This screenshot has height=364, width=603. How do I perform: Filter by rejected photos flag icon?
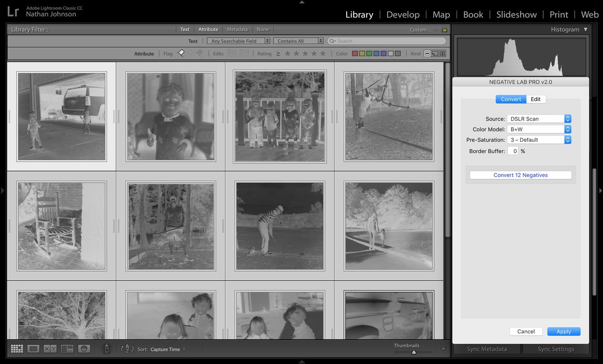pos(199,53)
